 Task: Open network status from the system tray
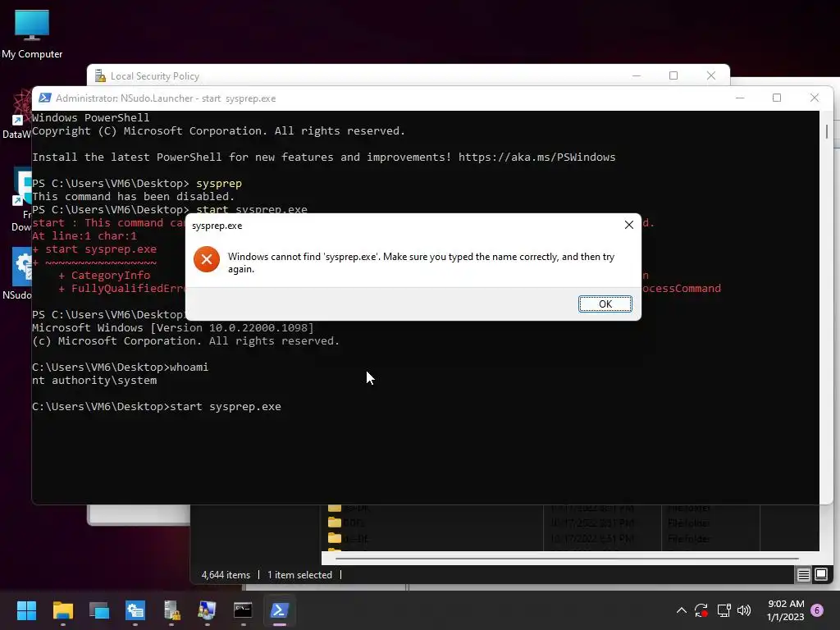point(724,610)
